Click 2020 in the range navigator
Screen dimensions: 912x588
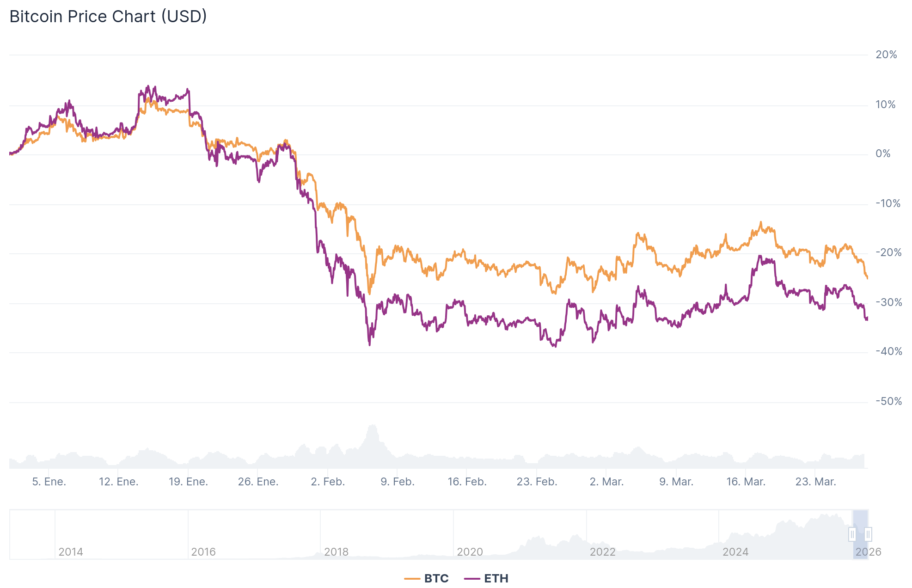(470, 552)
